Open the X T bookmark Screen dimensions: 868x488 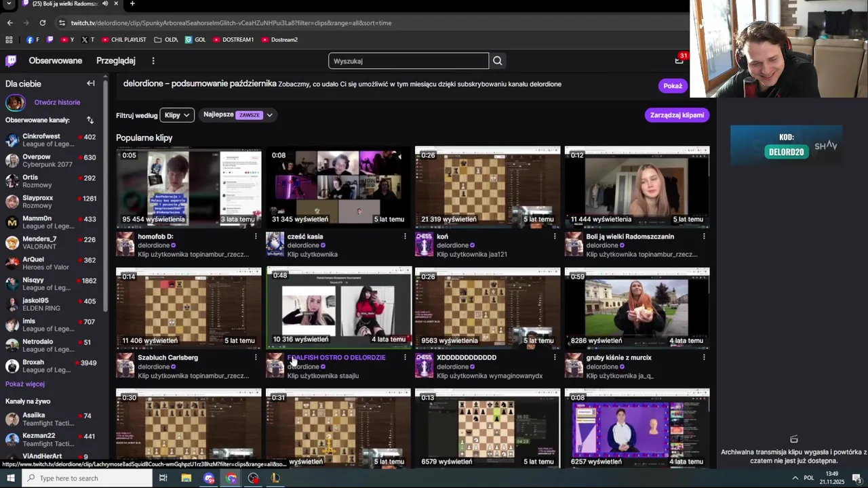coord(87,39)
